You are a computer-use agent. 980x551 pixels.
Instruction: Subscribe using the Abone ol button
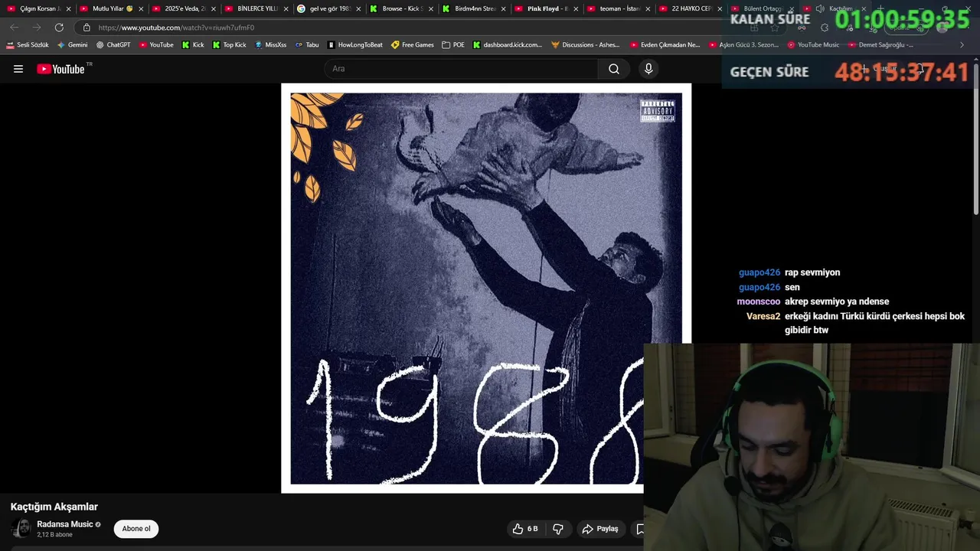[136, 529]
